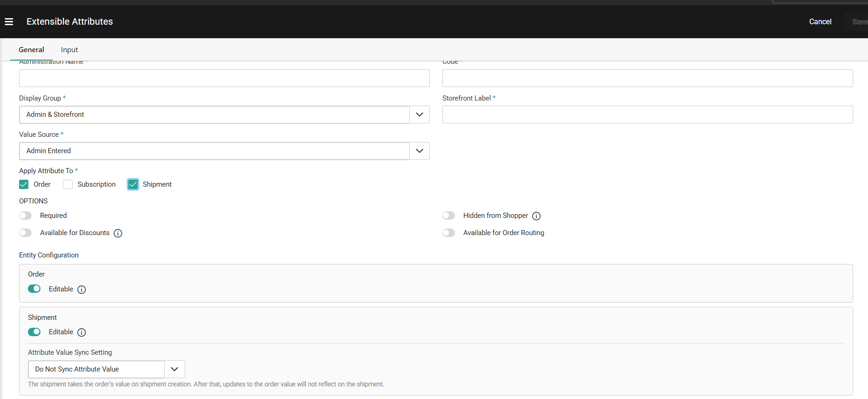Switch to the General tab

point(31,50)
